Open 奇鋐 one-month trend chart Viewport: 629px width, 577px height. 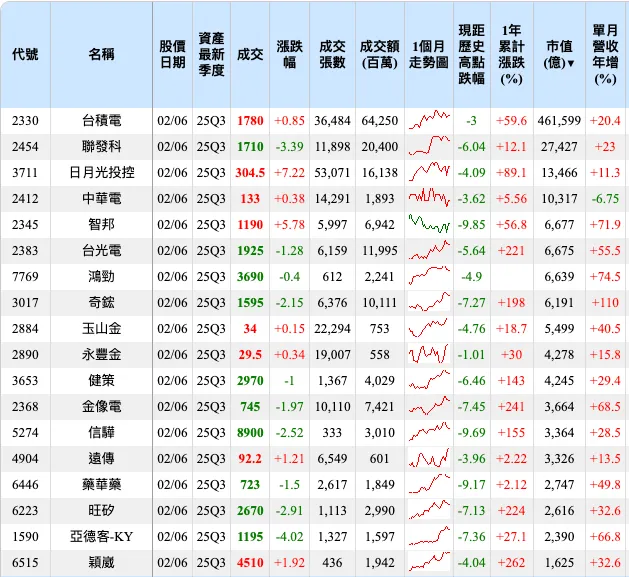tap(429, 302)
